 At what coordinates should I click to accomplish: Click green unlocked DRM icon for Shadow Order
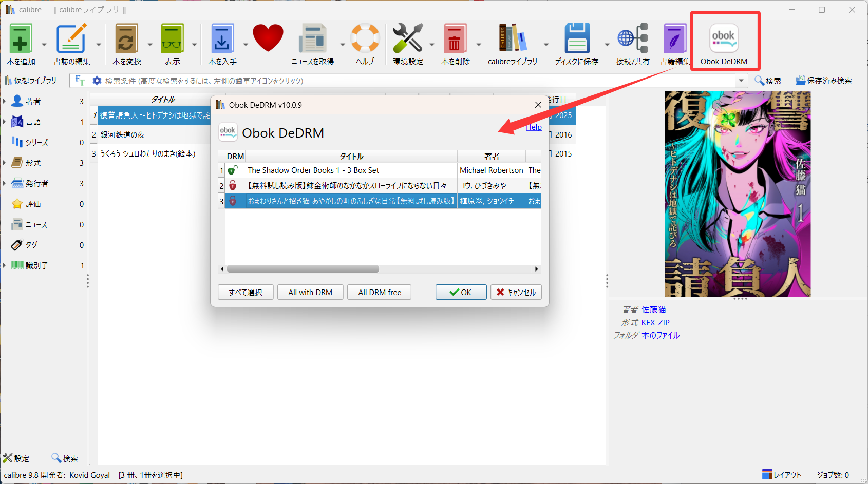(x=233, y=170)
